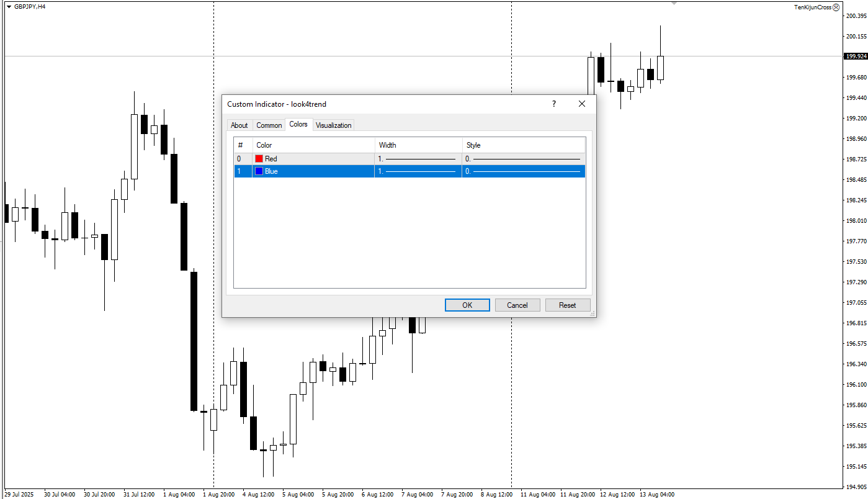Click the '1 Aug 04:00' time axis label
This screenshot has width=868, height=499.
click(179, 495)
